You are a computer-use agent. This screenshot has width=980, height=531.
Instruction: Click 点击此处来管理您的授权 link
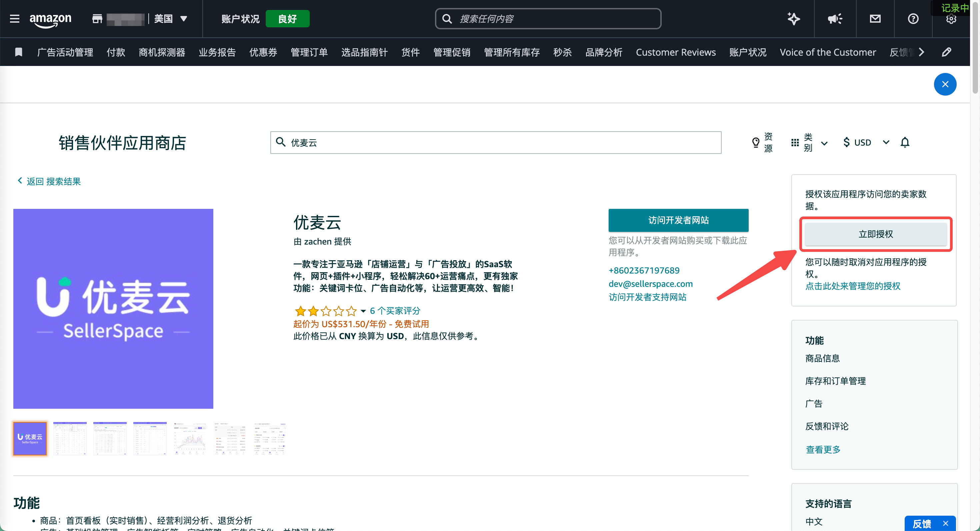pyautogui.click(x=853, y=286)
